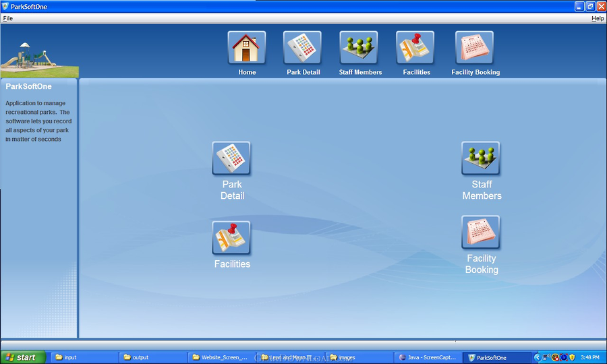Open the File menu
The height and width of the screenshot is (364, 607).
point(8,18)
